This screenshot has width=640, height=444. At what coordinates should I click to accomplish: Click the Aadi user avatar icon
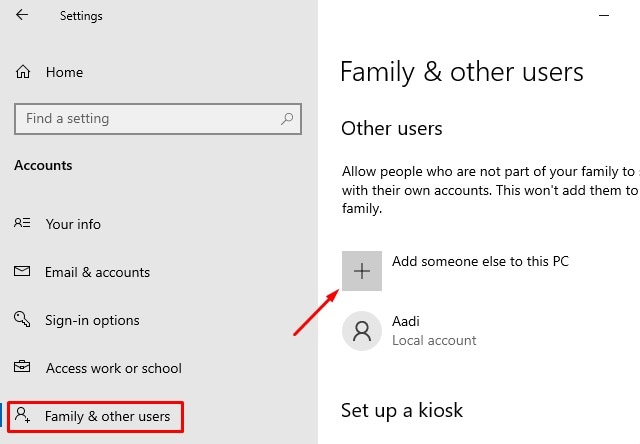[362, 331]
